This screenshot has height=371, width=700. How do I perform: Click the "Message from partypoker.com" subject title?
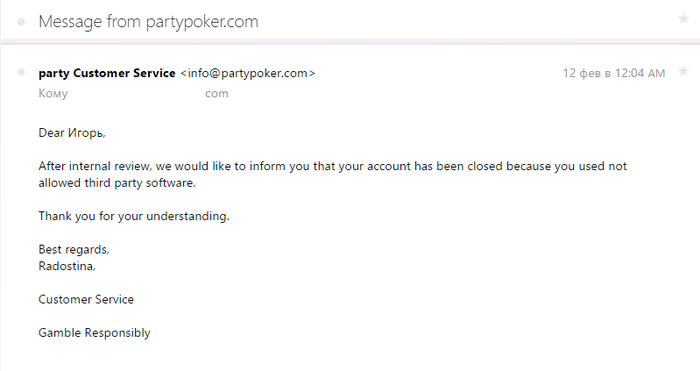(x=148, y=21)
